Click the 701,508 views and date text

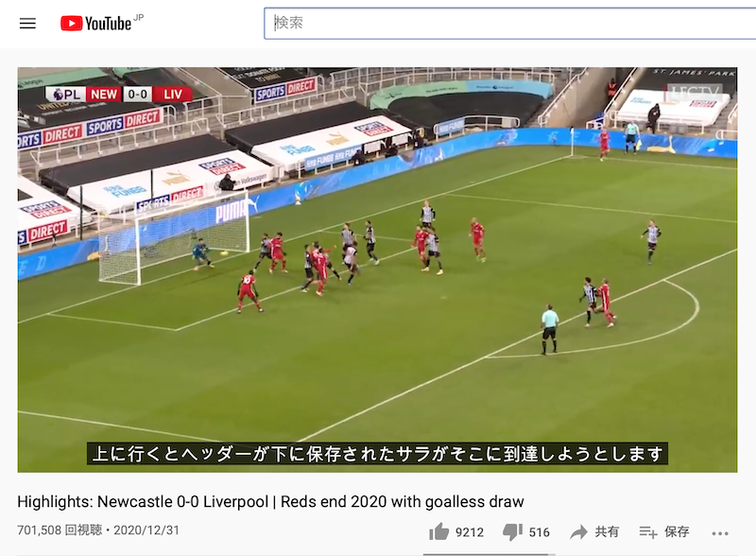coord(98,530)
